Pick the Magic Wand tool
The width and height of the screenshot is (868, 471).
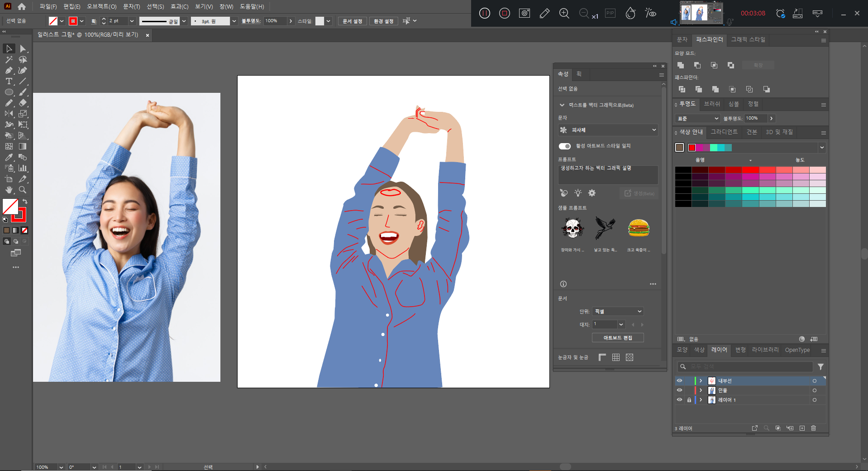tap(9, 59)
